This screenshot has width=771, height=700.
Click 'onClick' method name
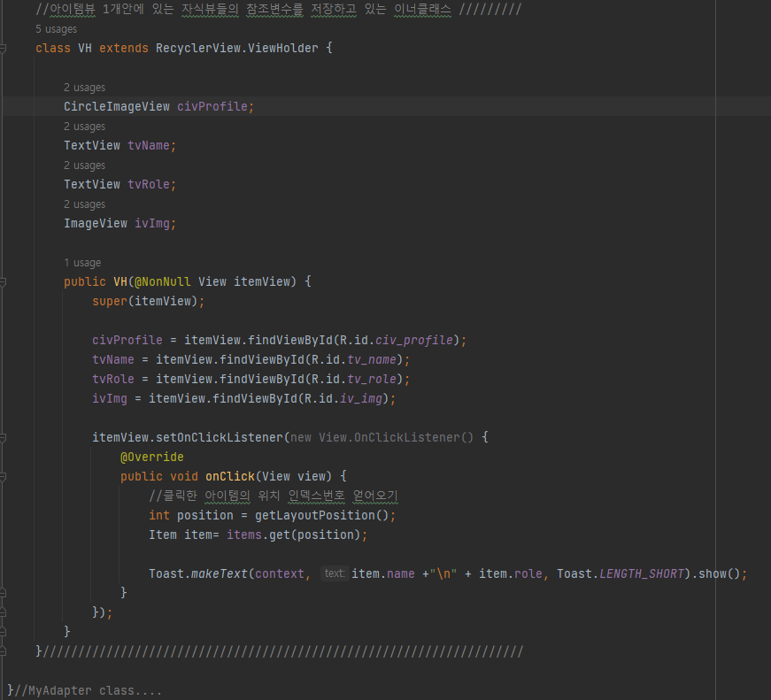tap(230, 476)
